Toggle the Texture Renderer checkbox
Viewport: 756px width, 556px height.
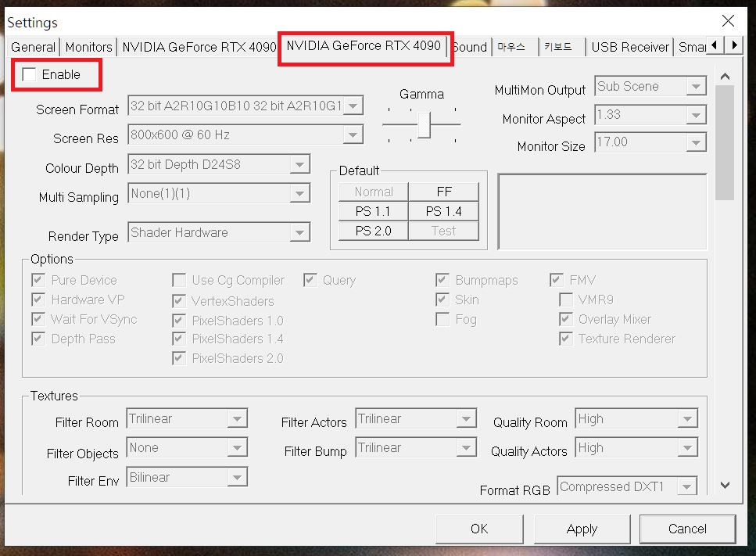pos(566,339)
